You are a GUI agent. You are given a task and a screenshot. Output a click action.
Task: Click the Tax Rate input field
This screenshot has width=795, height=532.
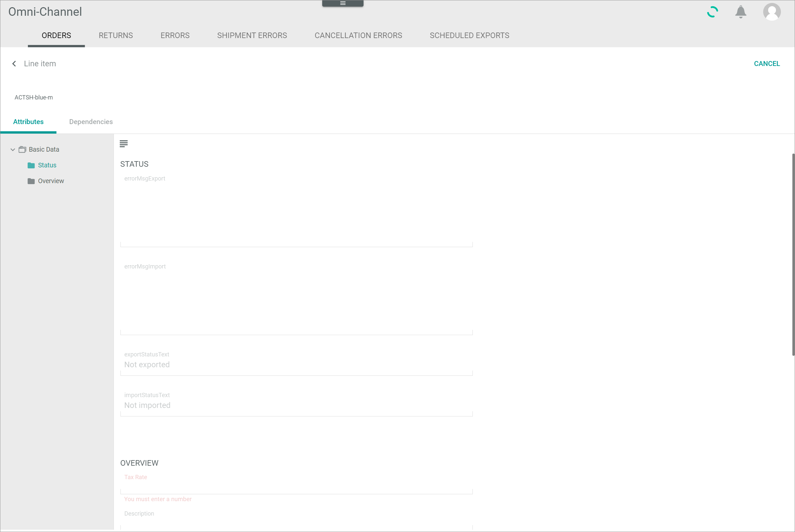coord(296,483)
